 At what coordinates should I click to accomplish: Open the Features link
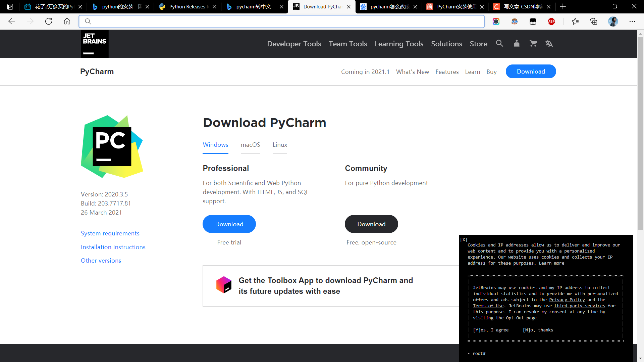coord(447,72)
